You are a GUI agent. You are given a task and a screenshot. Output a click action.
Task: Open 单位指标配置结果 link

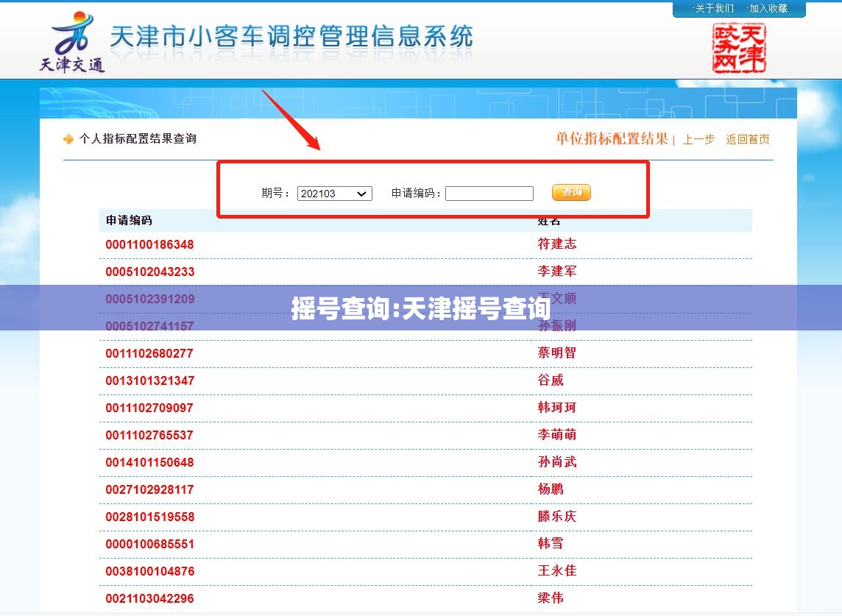pyautogui.click(x=612, y=139)
